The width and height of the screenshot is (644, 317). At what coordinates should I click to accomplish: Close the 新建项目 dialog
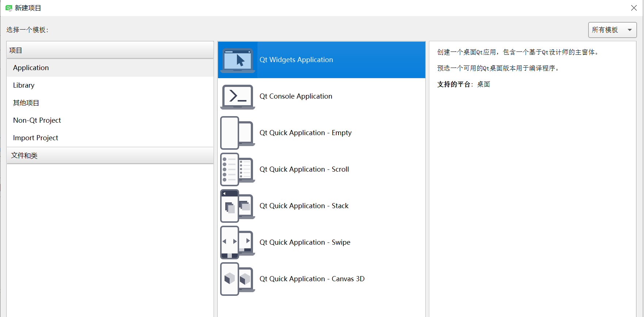tap(634, 8)
